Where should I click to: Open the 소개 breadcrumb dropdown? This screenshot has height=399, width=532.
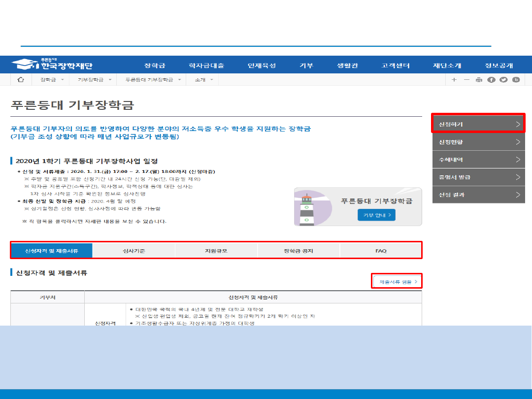203,80
